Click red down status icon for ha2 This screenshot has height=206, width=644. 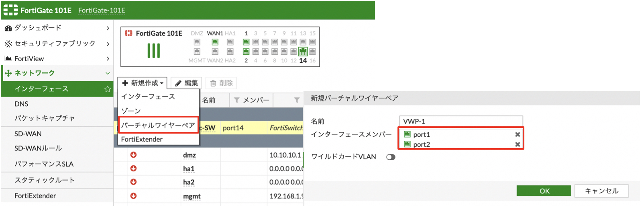133,182
